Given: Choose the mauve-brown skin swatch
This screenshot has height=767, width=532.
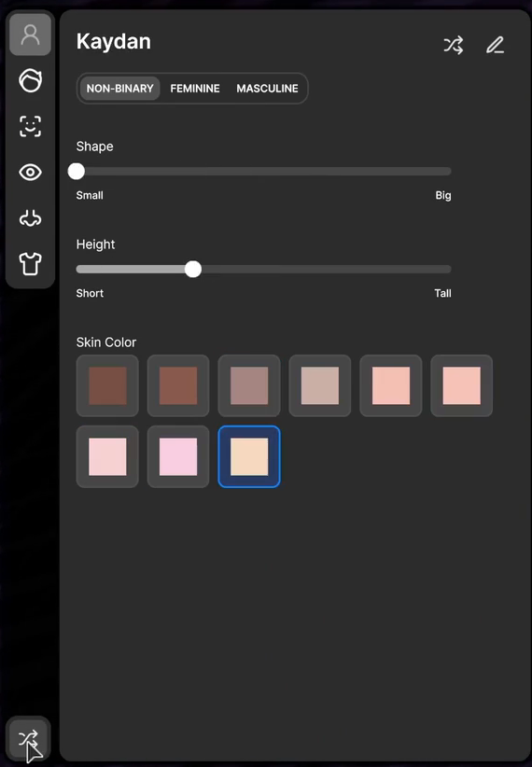Looking at the screenshot, I should click(x=249, y=385).
